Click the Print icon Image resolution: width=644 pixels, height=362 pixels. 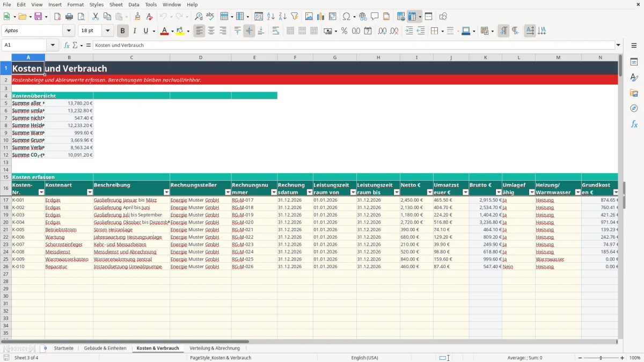(69, 17)
